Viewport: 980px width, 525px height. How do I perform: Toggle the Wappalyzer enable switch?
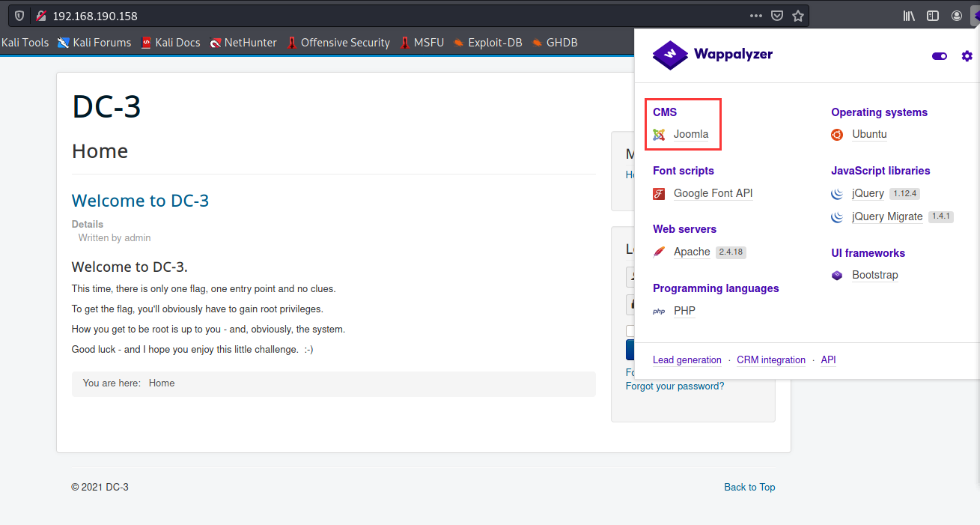tap(940, 56)
